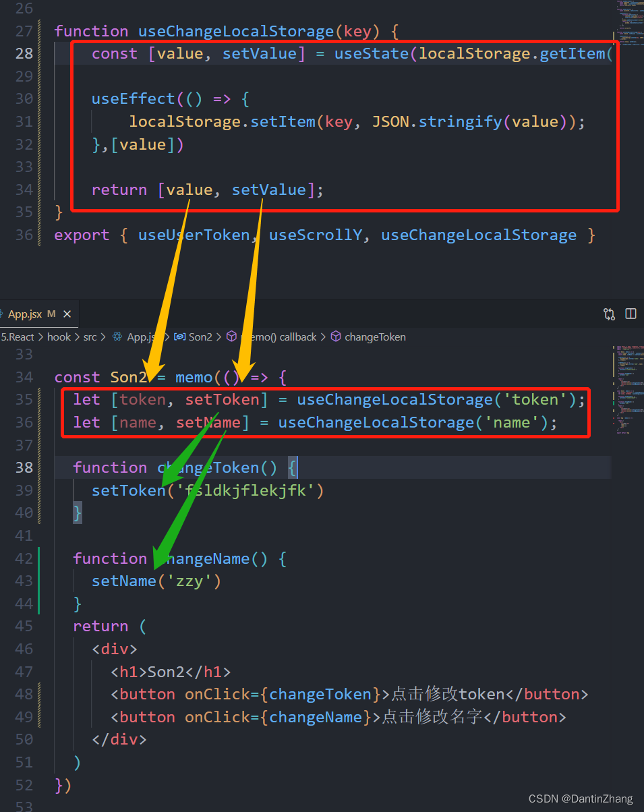Click line number 27 in the top editor

(x=24, y=31)
